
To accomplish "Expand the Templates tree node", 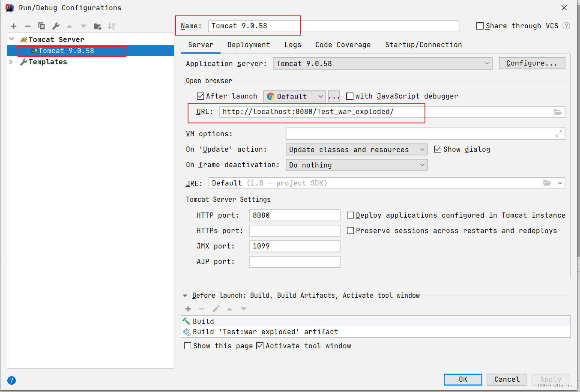I will point(12,62).
